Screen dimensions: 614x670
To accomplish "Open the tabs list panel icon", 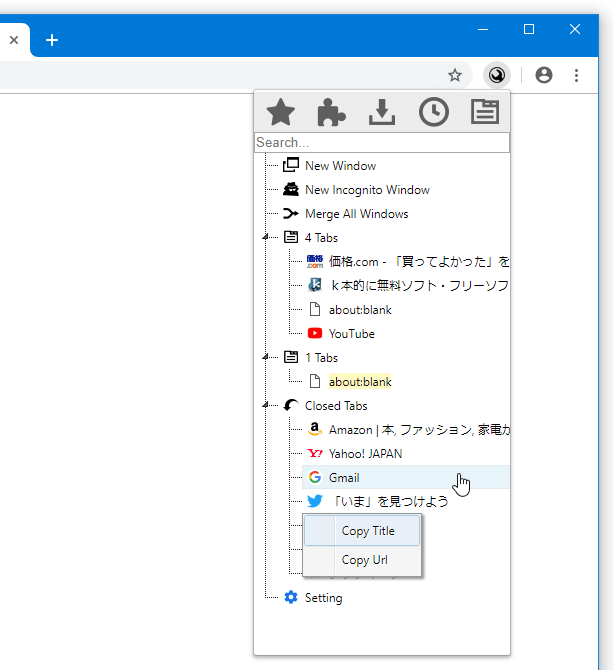I will click(x=485, y=112).
